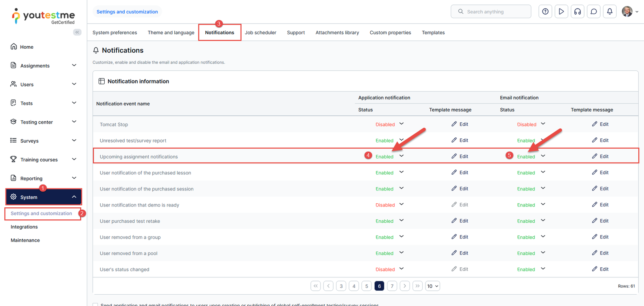This screenshot has height=306, width=644.
Task: Switch to the Job scheduler tab
Action: pyautogui.click(x=260, y=33)
